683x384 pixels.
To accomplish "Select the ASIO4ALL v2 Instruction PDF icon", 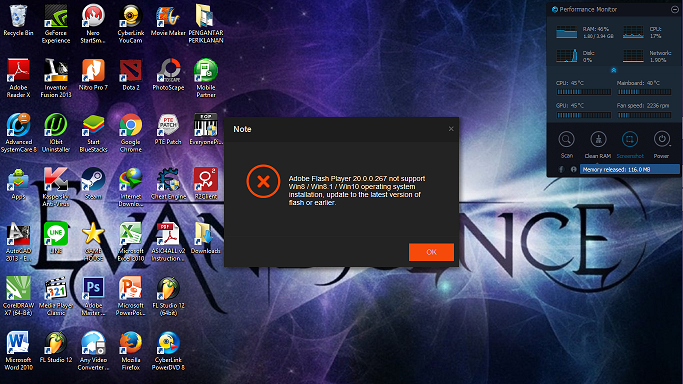I will pos(168,243).
